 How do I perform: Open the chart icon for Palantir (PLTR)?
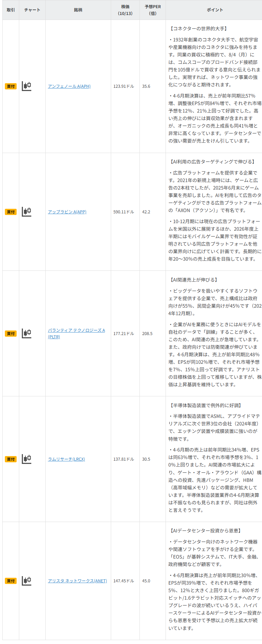tap(26, 333)
